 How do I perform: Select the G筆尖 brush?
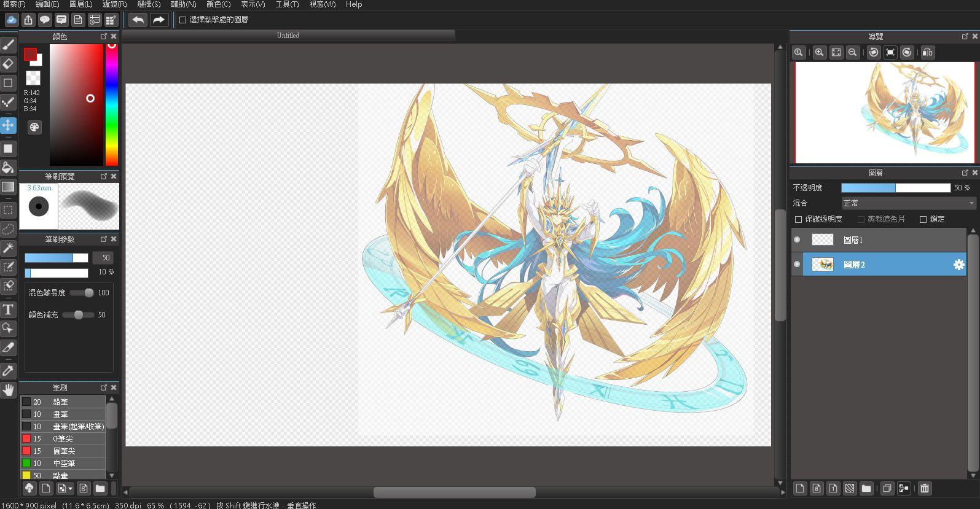pos(63,438)
